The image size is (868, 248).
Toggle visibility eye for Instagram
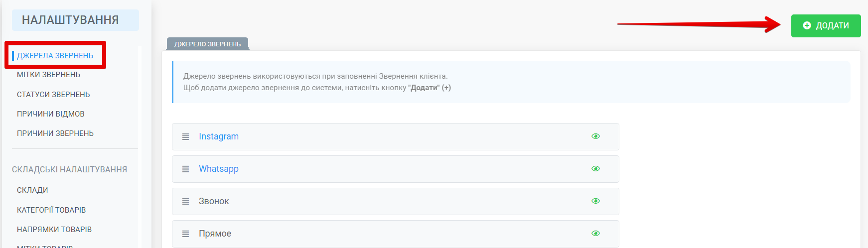(x=595, y=136)
